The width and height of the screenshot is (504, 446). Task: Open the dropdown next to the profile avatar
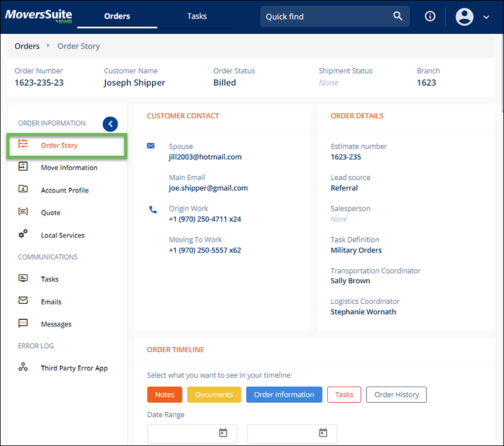(x=487, y=16)
